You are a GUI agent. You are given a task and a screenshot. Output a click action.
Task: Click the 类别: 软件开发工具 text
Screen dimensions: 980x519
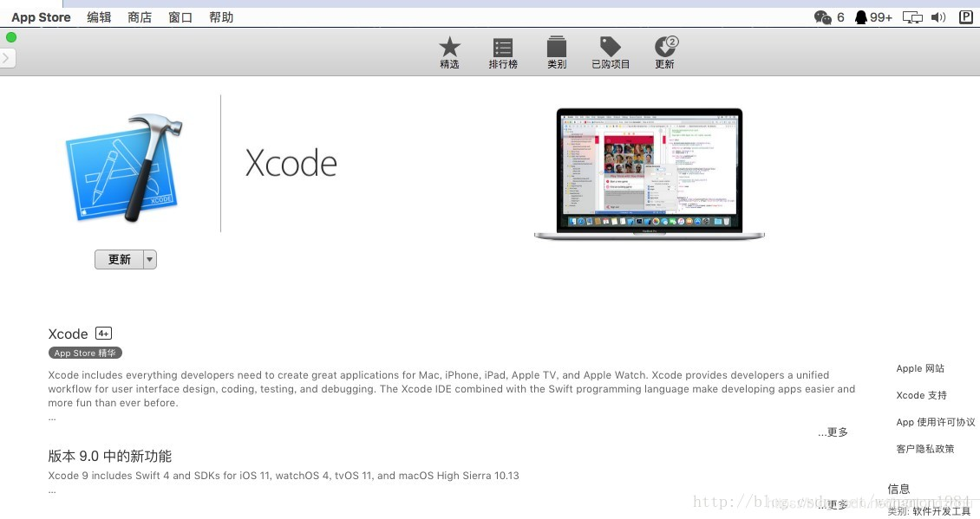point(929,511)
